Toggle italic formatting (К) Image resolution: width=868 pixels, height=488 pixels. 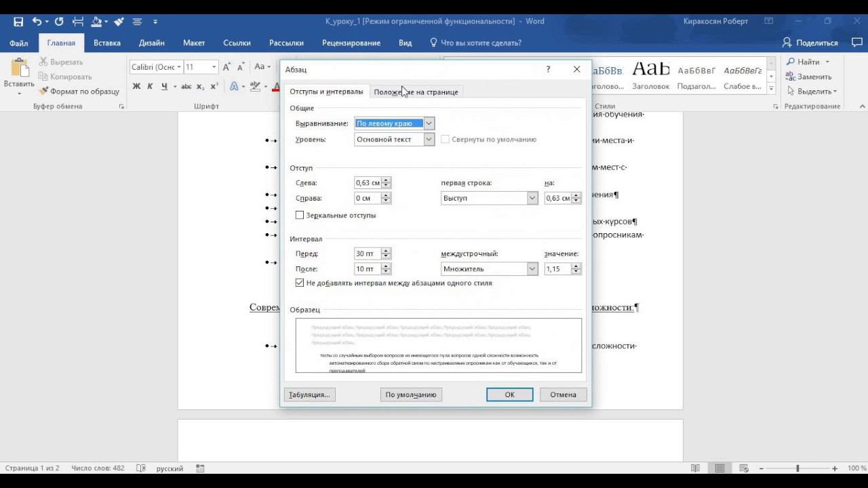coord(150,86)
